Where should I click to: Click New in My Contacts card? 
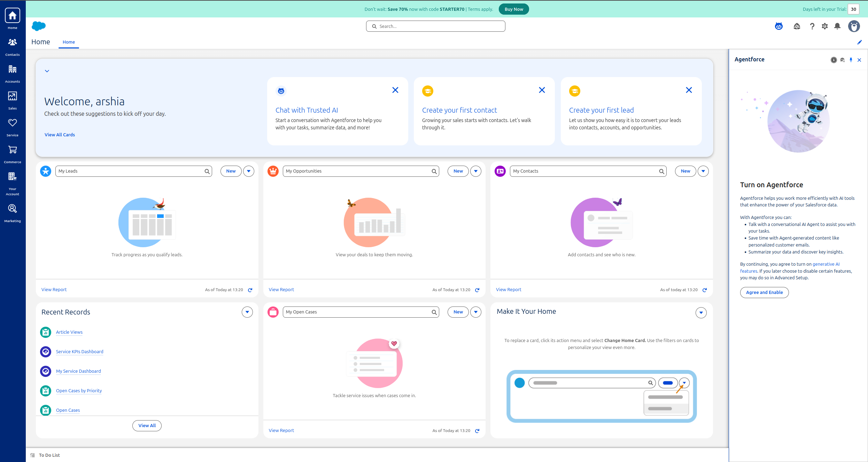tap(685, 171)
